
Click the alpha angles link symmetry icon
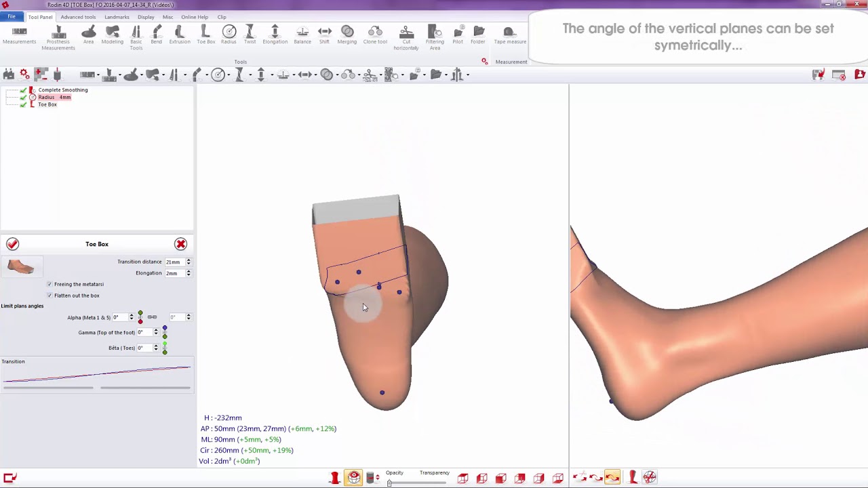tap(152, 317)
